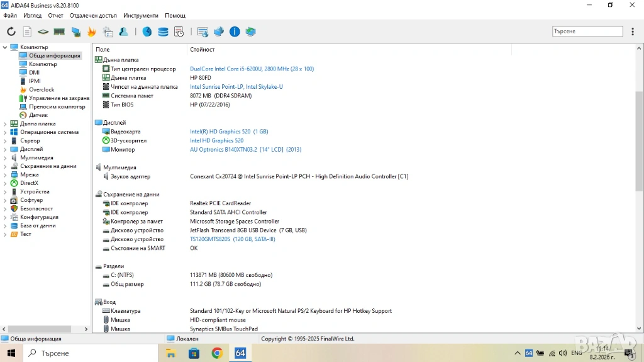Viewport: 644px width, 362px height.
Task: Open the Отчет menu
Action: point(55,15)
